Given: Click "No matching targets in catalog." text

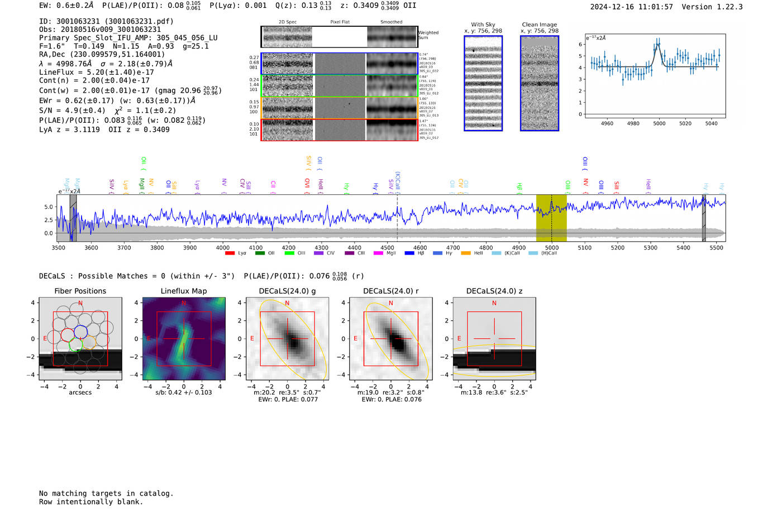Looking at the screenshot, I should [x=106, y=493].
